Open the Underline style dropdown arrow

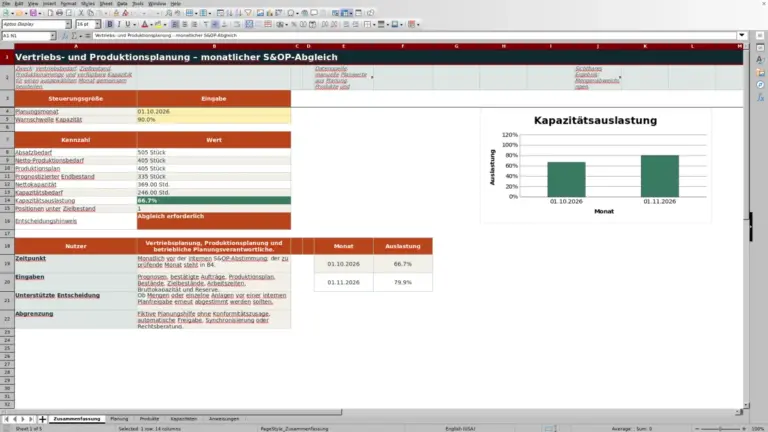134,24
